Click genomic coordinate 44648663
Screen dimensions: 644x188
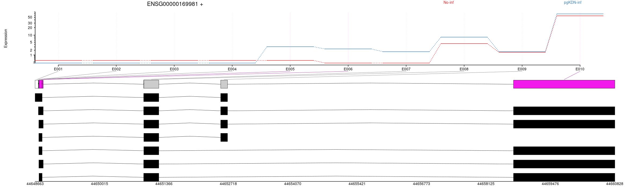35,184
